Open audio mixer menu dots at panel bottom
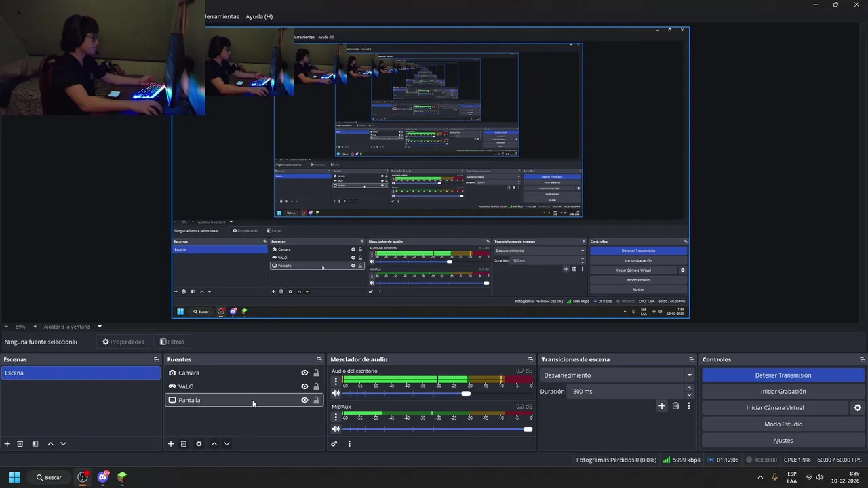Screen dimensions: 868x488 coord(349,444)
